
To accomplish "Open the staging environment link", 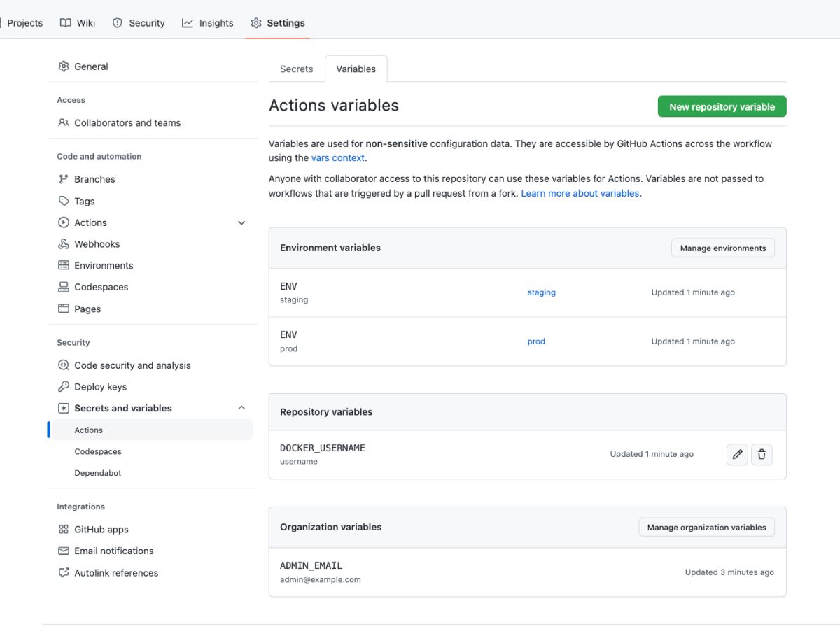I will 541,292.
